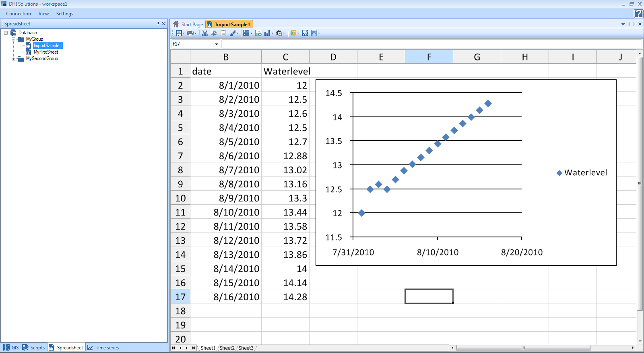Click the import to database icon
644x353 pixels.
(293, 33)
